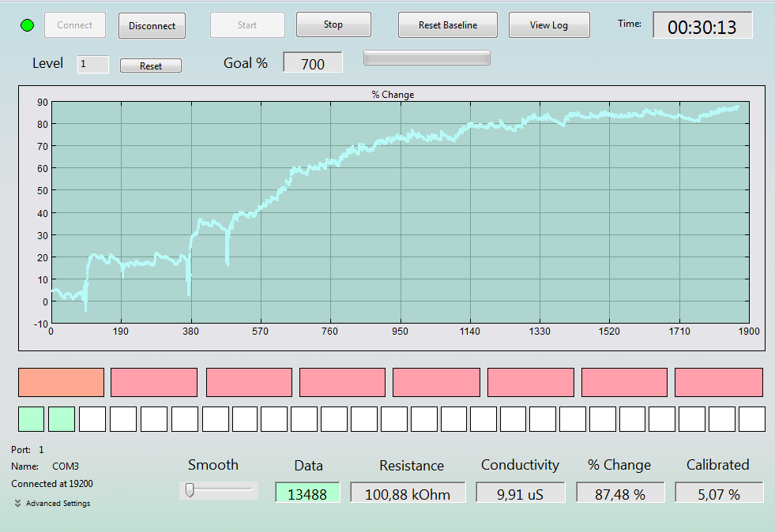Select the Data value 13488

(307, 493)
